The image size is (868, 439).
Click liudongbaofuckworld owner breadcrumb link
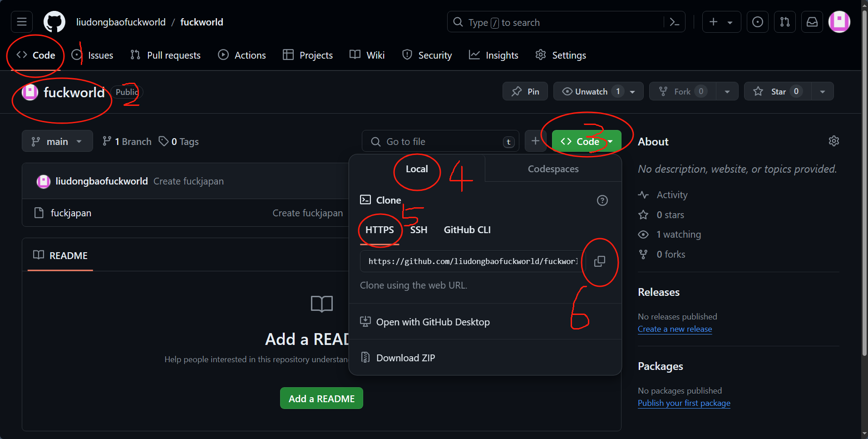pos(121,22)
